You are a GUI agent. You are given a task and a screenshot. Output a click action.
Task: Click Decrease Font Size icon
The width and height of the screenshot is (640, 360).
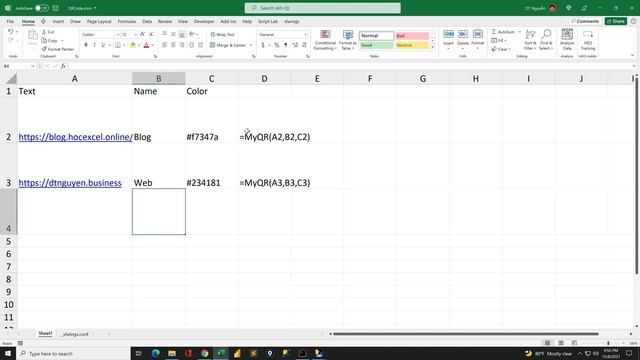[151, 34]
